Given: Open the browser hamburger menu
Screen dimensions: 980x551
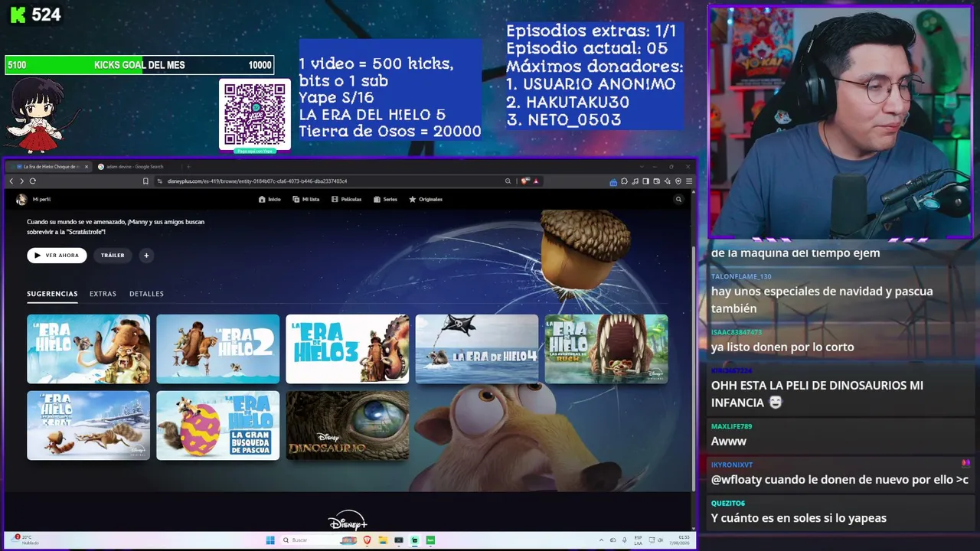Looking at the screenshot, I should click(x=689, y=181).
